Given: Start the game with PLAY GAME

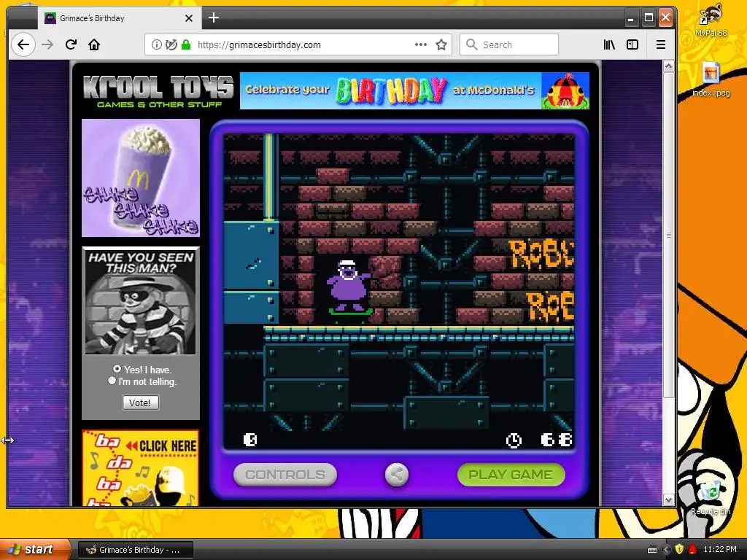Looking at the screenshot, I should pos(511,475).
